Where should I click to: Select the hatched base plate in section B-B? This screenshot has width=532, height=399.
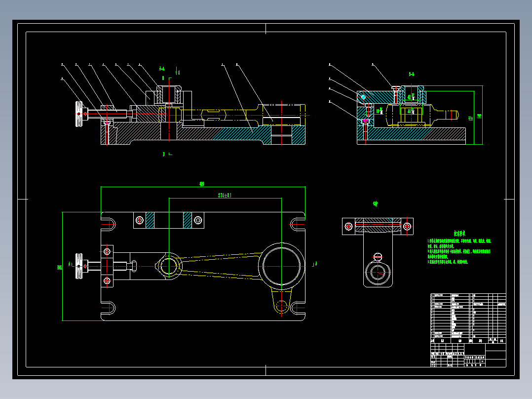pos(411,134)
